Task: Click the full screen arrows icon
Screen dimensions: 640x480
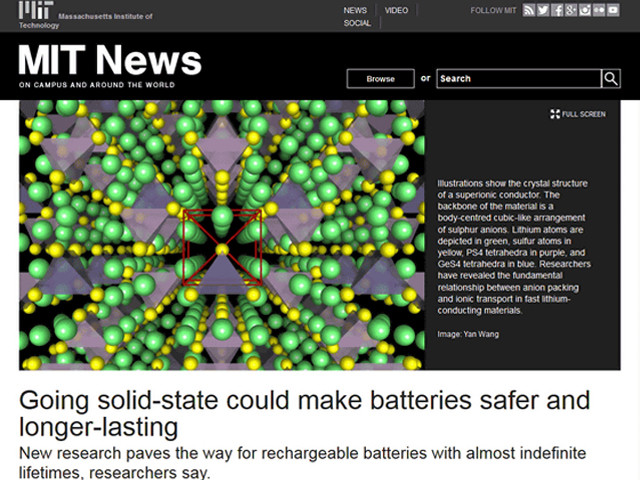Action: pos(555,114)
